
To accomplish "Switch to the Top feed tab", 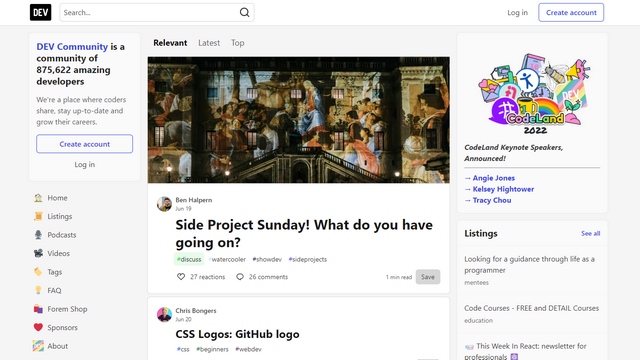I will 238,43.
